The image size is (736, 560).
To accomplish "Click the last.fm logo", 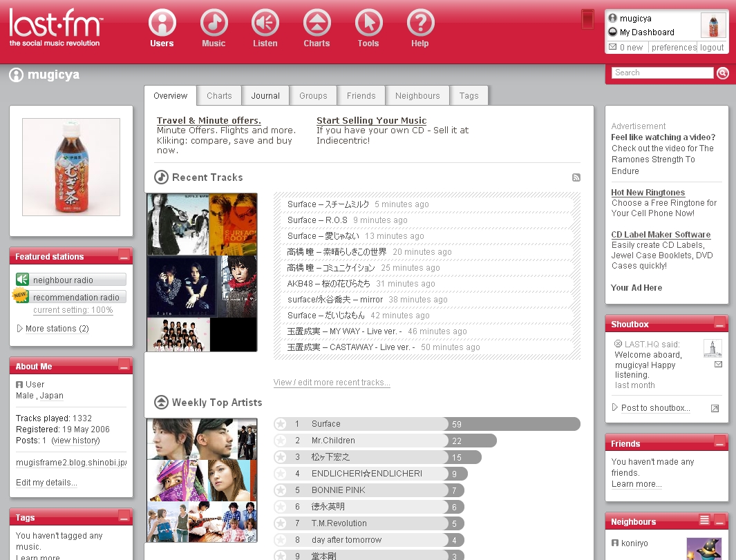I will coord(55,28).
